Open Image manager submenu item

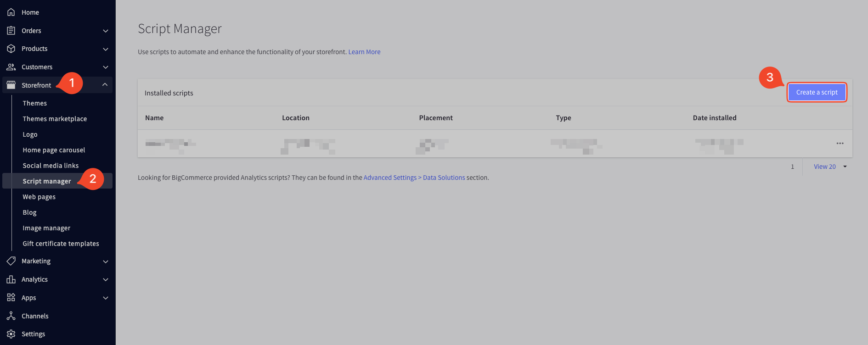[46, 228]
